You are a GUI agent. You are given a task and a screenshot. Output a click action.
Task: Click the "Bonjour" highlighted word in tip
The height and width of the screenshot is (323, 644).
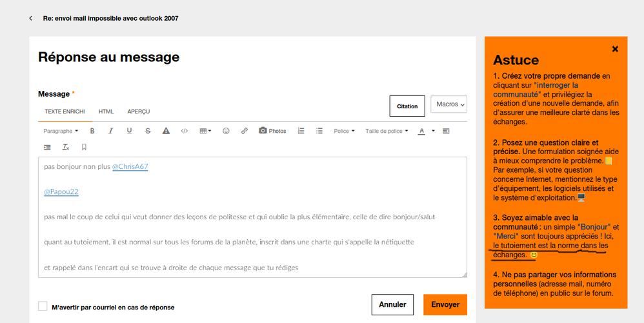[x=594, y=227]
